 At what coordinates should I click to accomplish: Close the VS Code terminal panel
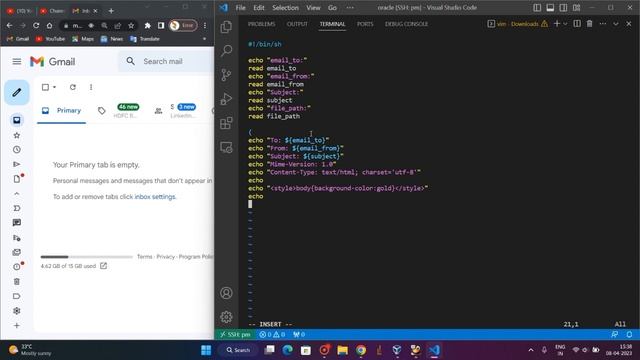(629, 24)
